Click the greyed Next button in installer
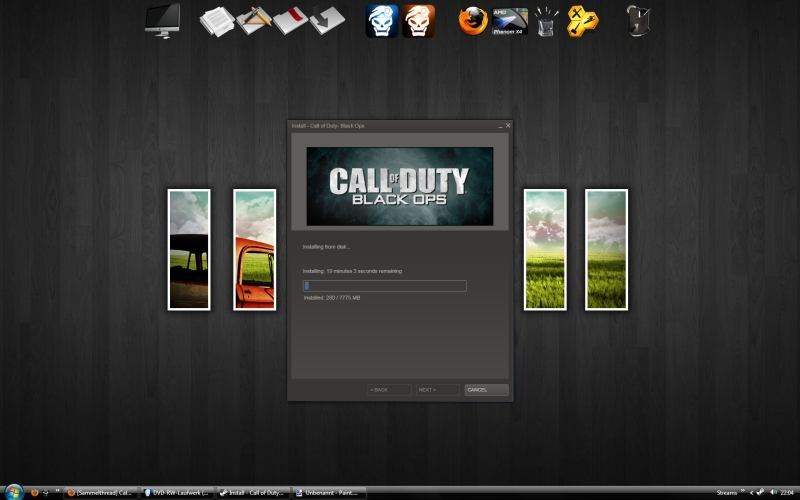The height and width of the screenshot is (500, 800). click(437, 390)
